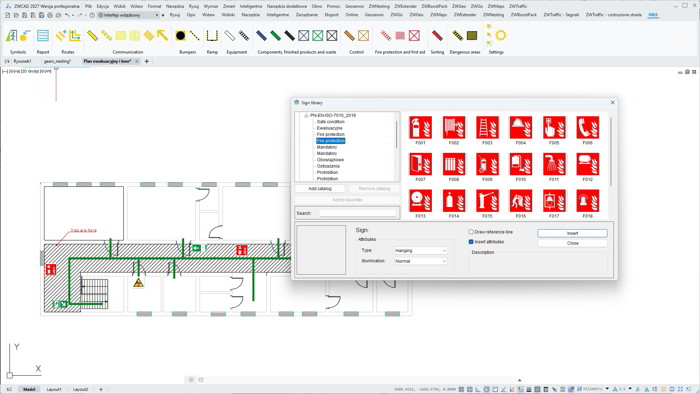This screenshot has height=394, width=700.
Task: Click the Search field in Sign library
Action: coord(358,213)
